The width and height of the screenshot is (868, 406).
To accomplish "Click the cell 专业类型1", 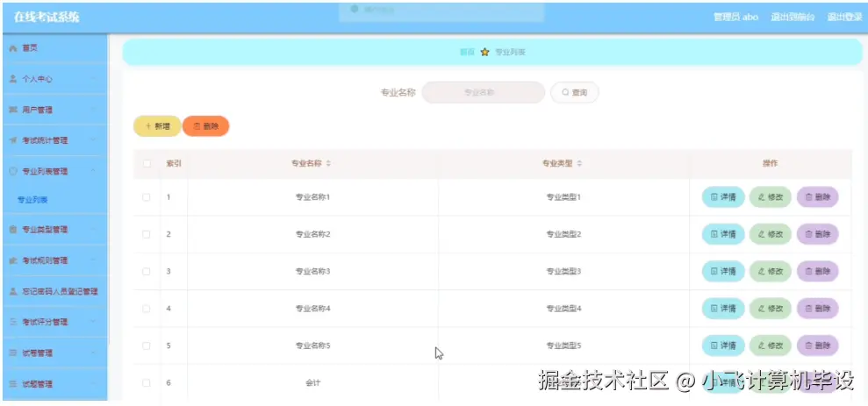I will click(x=563, y=197).
